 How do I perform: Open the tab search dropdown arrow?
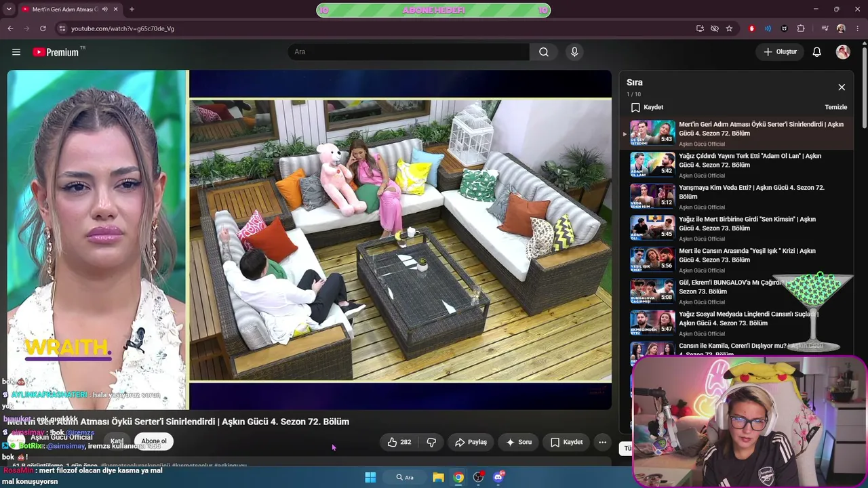pyautogui.click(x=10, y=9)
